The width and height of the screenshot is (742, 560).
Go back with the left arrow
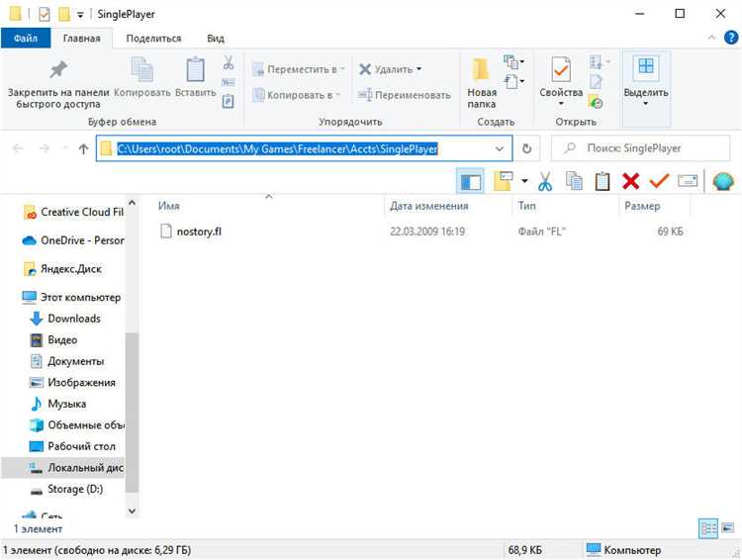pos(18,148)
